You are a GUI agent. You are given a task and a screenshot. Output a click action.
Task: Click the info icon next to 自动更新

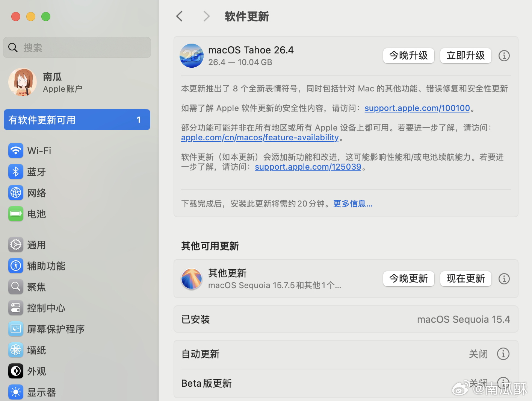pos(503,354)
